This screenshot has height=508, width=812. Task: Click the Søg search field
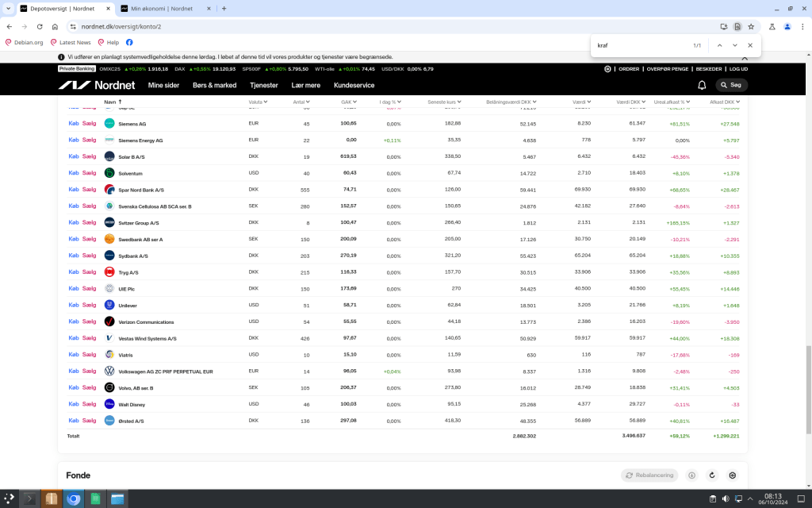pos(731,85)
